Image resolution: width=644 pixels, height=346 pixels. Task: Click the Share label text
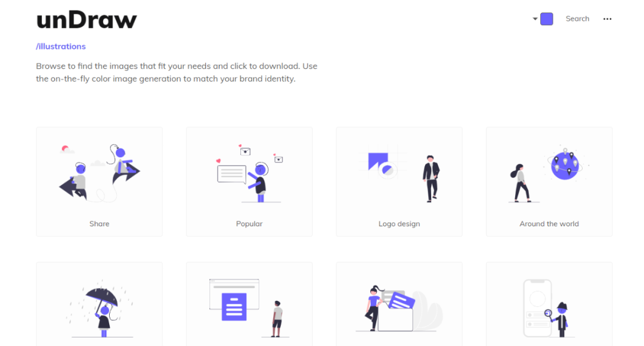[x=100, y=224]
